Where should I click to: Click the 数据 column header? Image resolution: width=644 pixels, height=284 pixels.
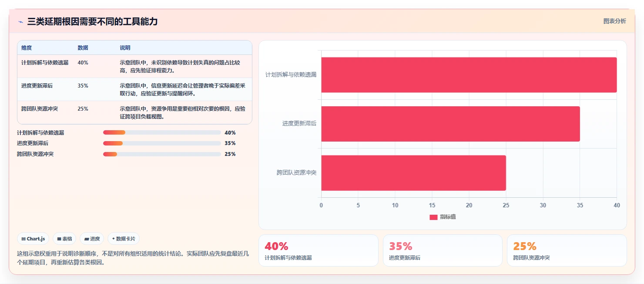(x=83, y=48)
